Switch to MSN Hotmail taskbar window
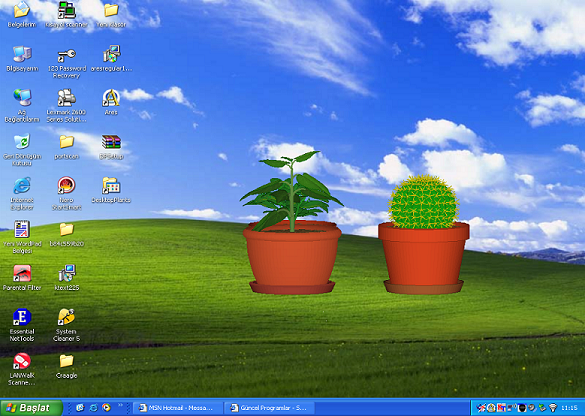585x416 pixels. (178, 408)
